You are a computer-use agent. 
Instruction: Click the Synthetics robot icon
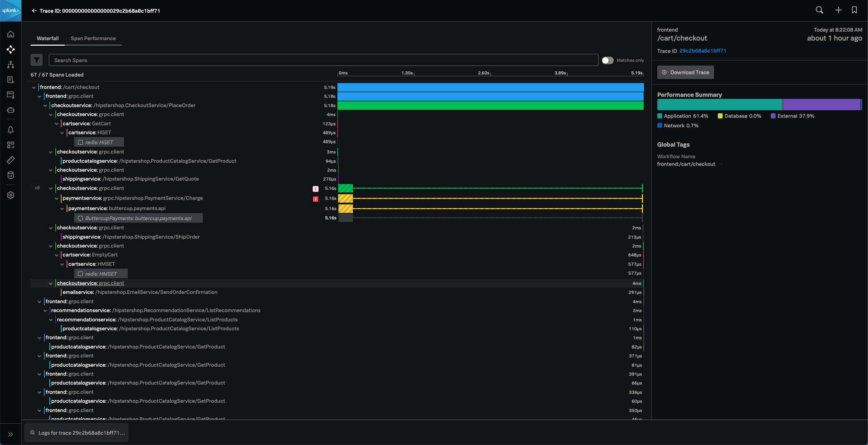click(11, 110)
